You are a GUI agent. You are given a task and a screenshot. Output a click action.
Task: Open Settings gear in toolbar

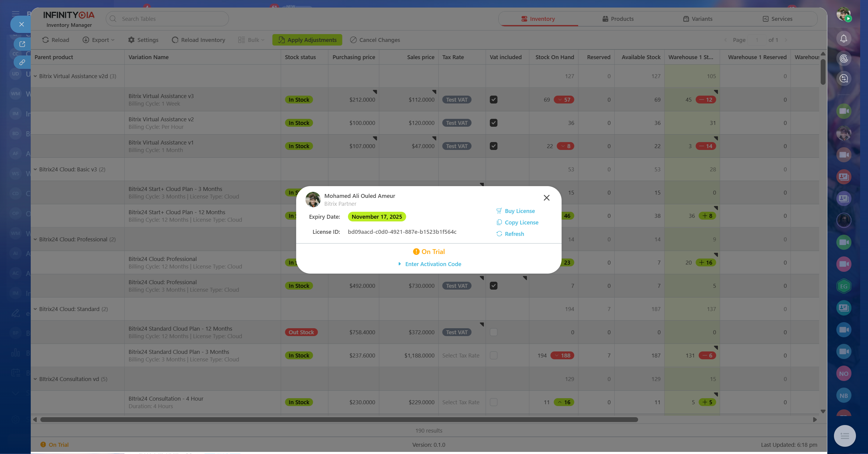coord(131,40)
